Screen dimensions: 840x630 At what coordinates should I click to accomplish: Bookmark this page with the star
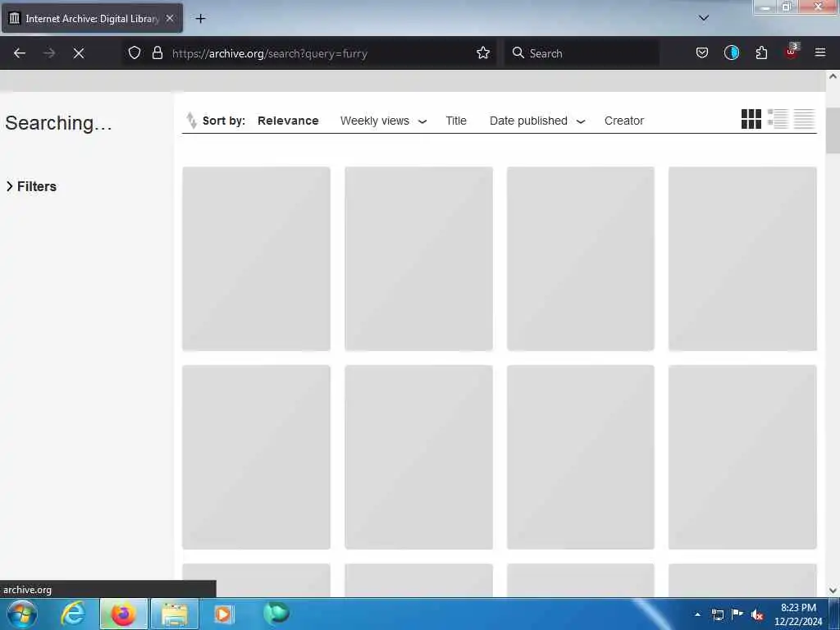pyautogui.click(x=483, y=53)
